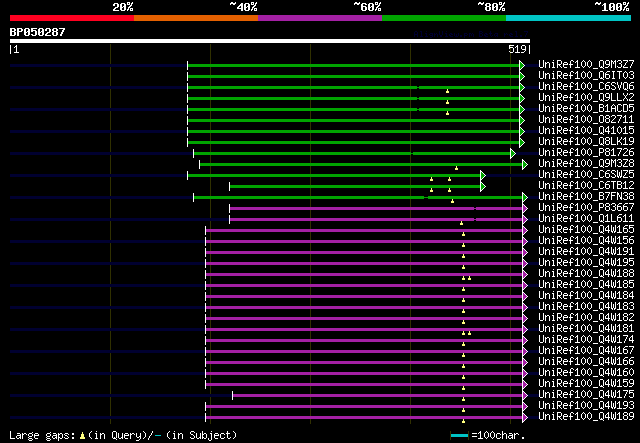Select the UniRef100_Q4W191 subject name
Image resolution: width=640 pixels, height=443 pixels.
tap(586, 252)
